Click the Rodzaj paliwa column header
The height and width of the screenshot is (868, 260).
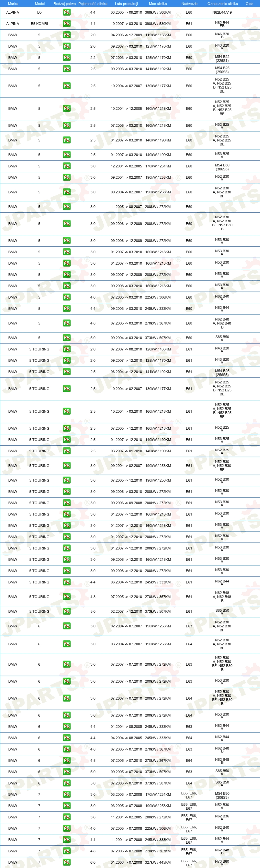[x=65, y=4]
